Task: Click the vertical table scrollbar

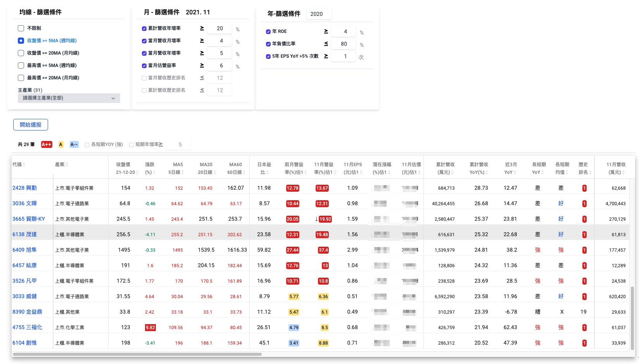Action: [633, 318]
